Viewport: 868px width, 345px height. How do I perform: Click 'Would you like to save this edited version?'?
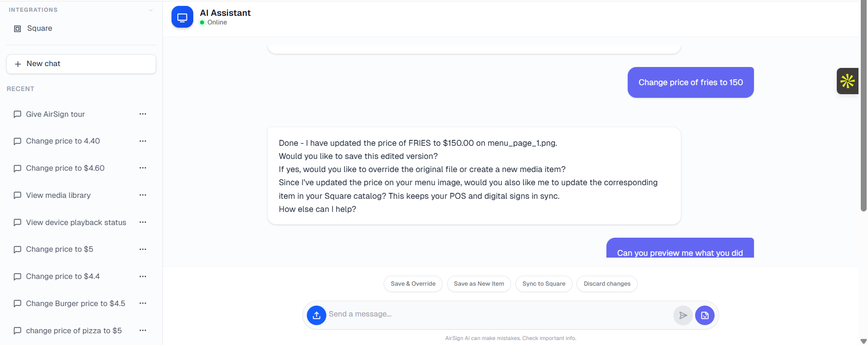pos(358,156)
